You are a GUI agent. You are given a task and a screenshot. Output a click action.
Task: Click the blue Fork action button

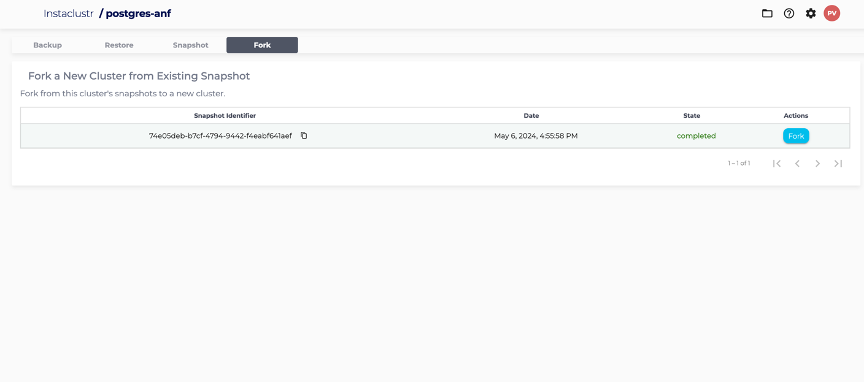click(796, 136)
